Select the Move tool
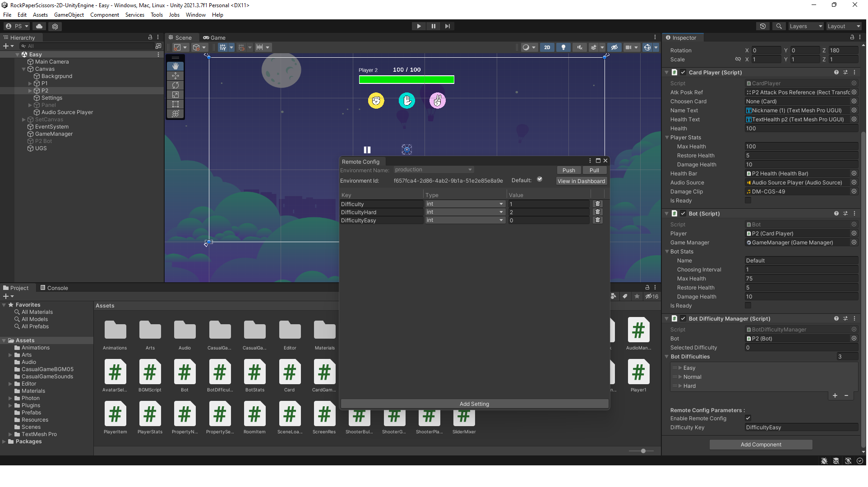 pos(175,76)
